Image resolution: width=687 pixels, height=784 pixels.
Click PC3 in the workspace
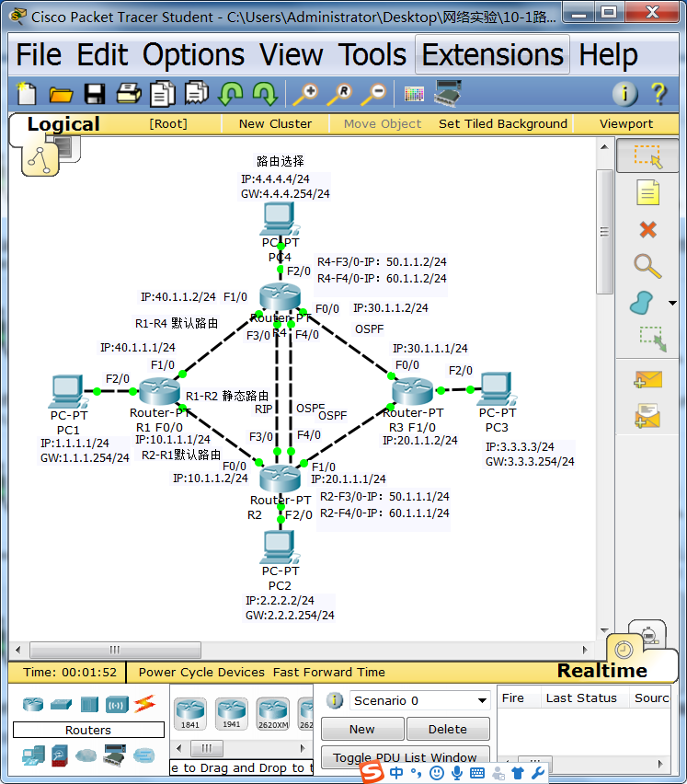(497, 388)
